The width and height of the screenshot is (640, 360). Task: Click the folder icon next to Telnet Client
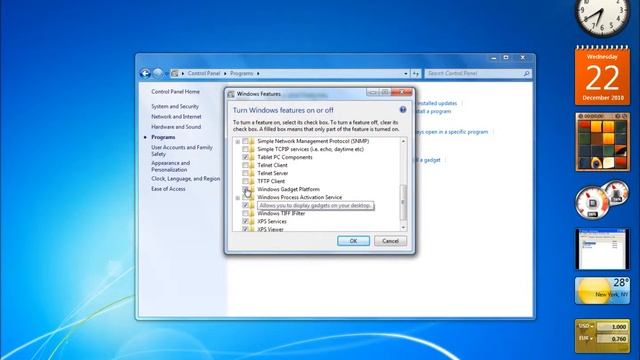(251, 165)
